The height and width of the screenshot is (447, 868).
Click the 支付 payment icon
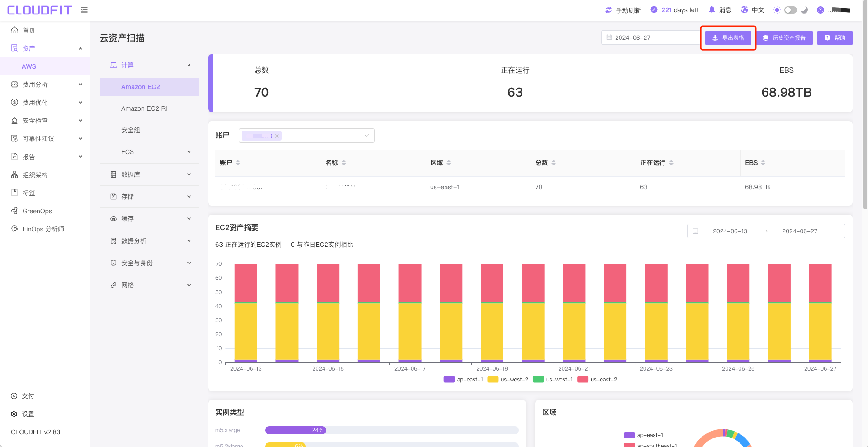(14, 395)
